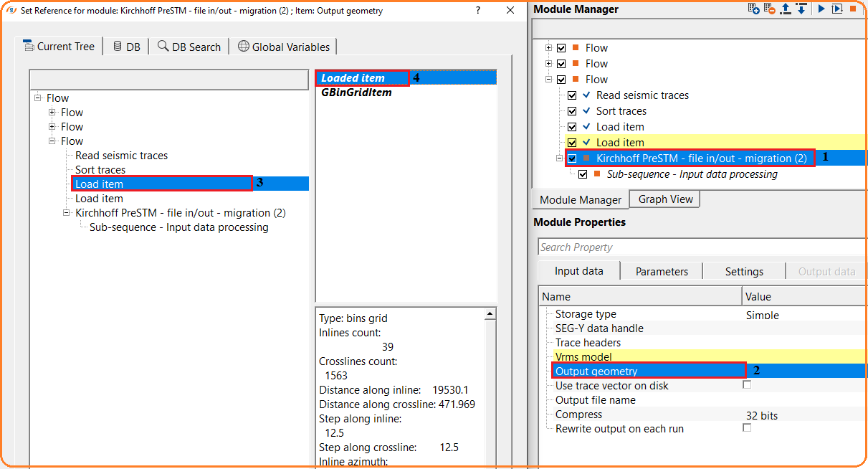Toggle the Read seismic traces checkbox
868x469 pixels.
572,95
